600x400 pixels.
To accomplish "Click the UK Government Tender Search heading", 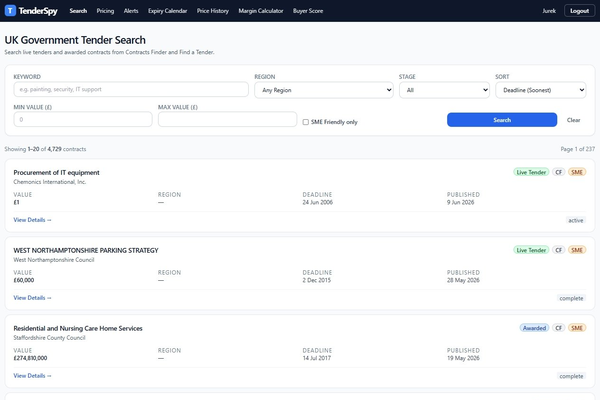I will click(75, 40).
